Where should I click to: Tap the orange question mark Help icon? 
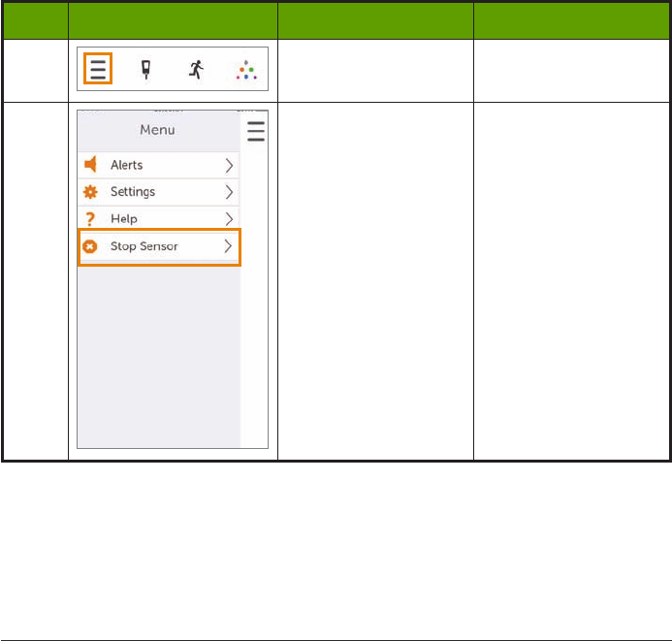[89, 219]
